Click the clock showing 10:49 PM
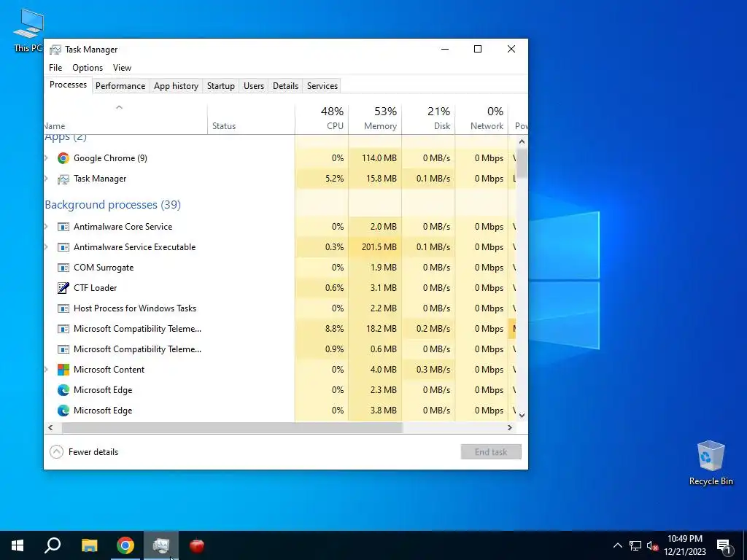 click(x=684, y=545)
